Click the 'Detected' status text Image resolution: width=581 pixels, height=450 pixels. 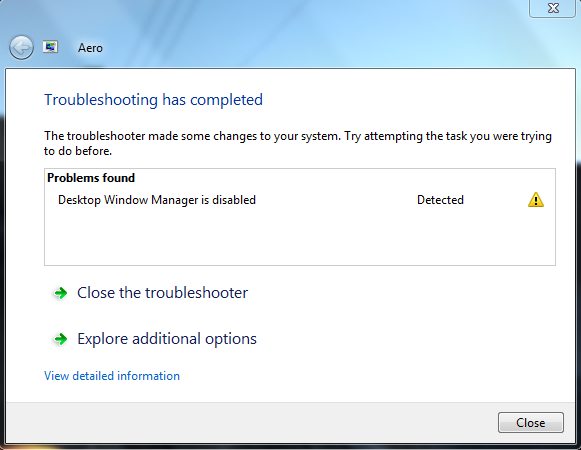coord(440,200)
